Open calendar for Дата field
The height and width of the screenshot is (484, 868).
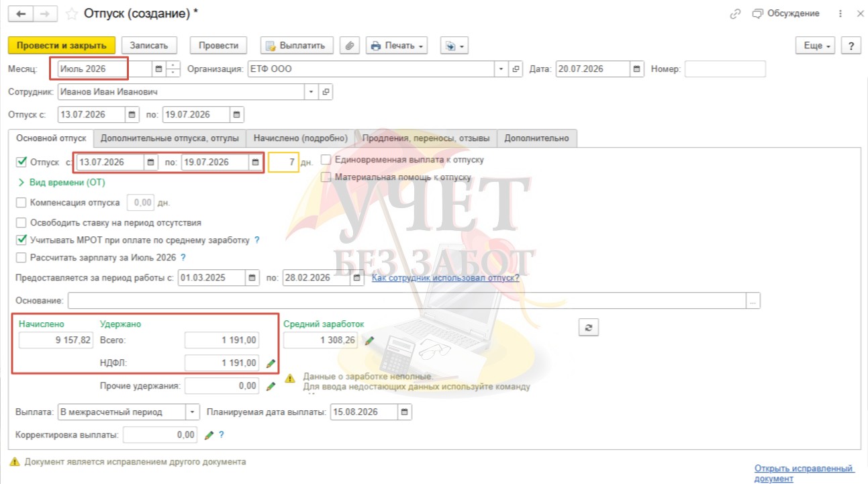[636, 68]
